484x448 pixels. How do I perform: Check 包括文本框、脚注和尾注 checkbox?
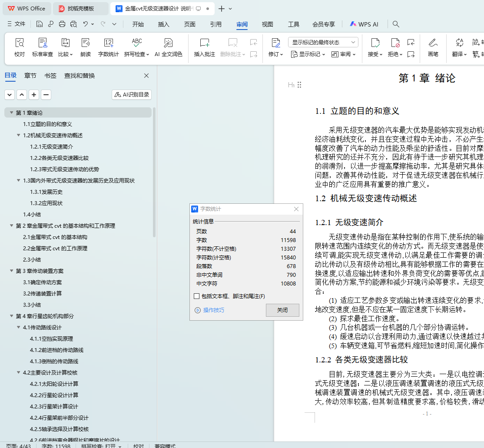click(196, 296)
